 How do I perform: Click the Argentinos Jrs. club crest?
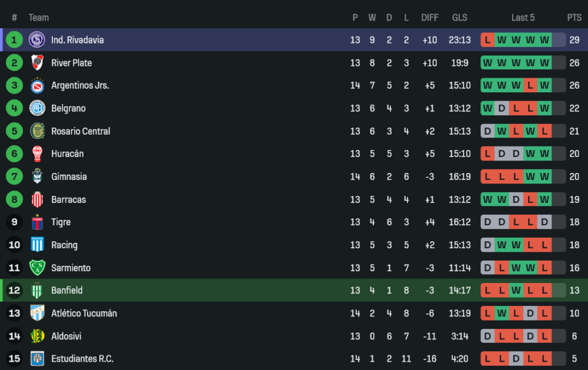coord(37,86)
